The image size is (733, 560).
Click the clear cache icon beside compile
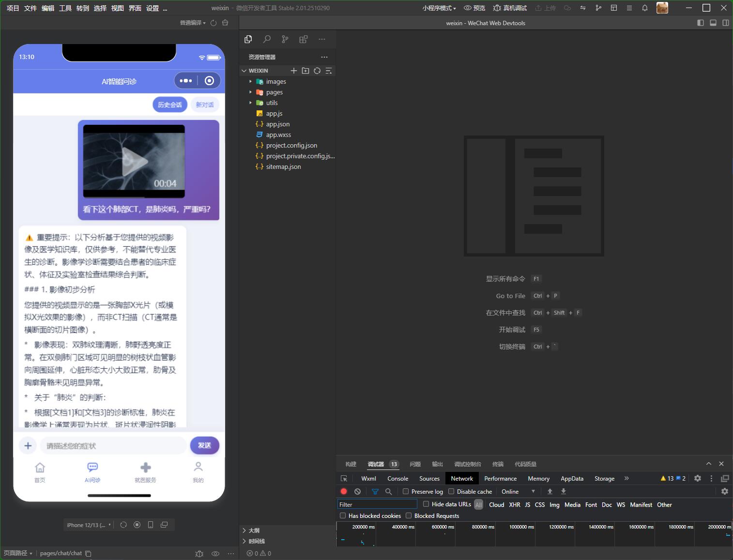click(x=225, y=23)
